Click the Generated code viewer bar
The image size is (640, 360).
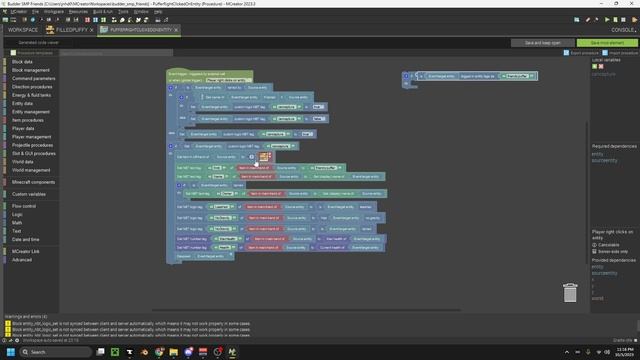click(38, 42)
